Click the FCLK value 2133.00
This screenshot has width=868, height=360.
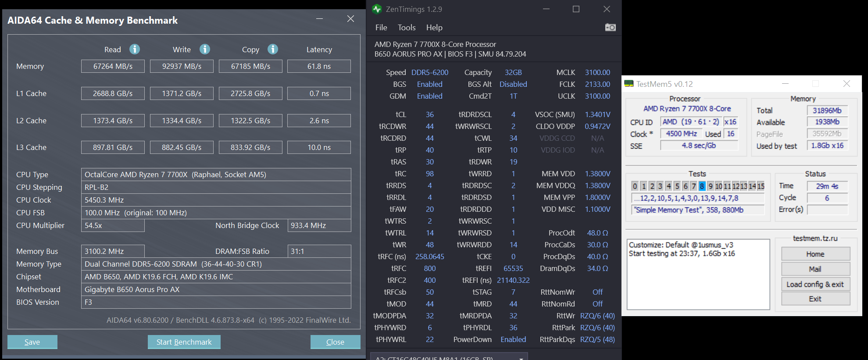click(597, 84)
